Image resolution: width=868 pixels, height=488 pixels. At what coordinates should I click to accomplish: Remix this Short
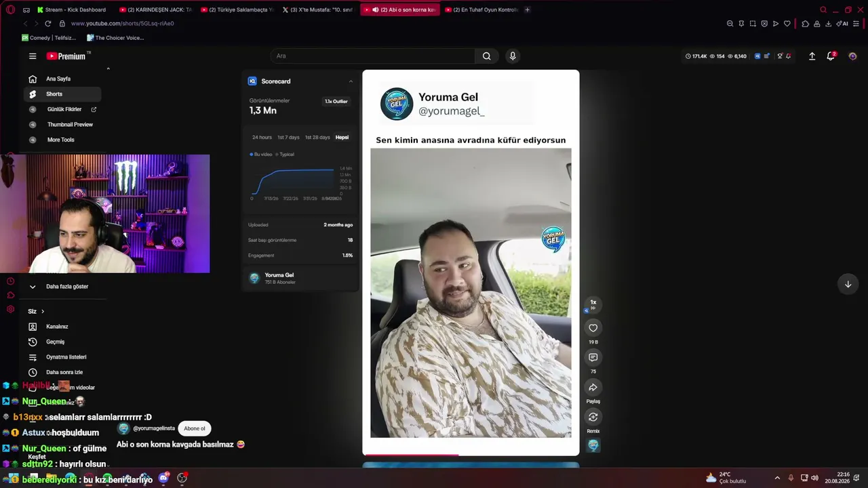coord(593,417)
